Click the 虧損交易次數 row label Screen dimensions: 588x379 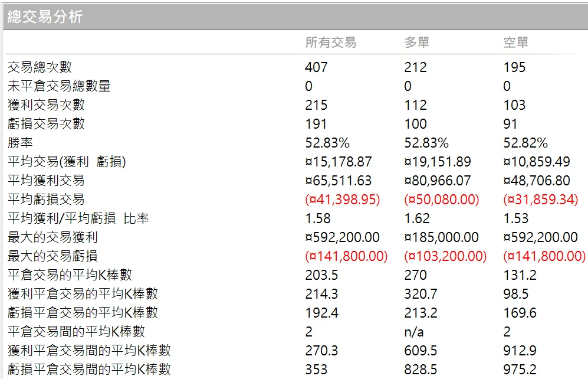(x=46, y=124)
